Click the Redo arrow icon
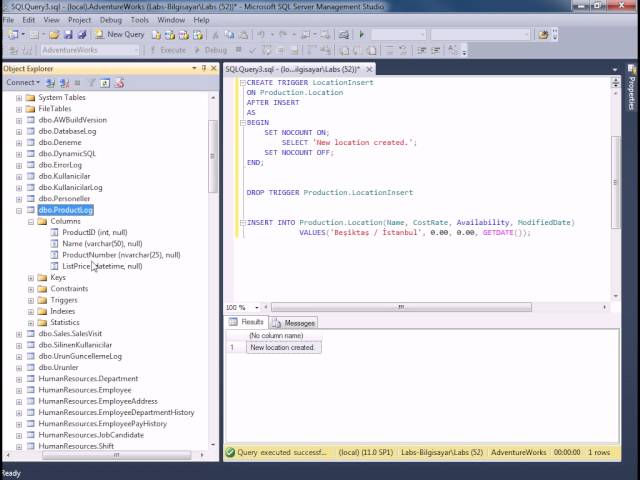The image size is (640, 480). tap(282, 35)
